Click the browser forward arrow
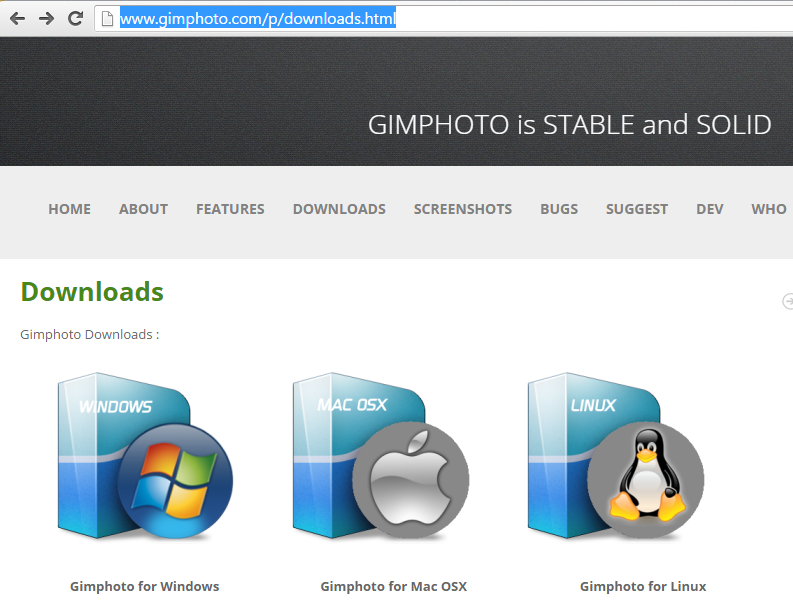This screenshot has width=793, height=607. 47,19
